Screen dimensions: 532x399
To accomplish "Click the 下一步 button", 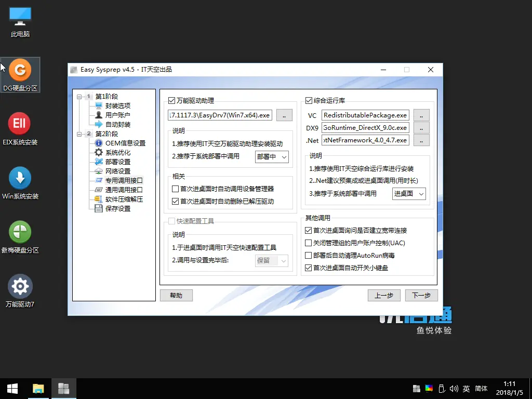I will click(421, 295).
